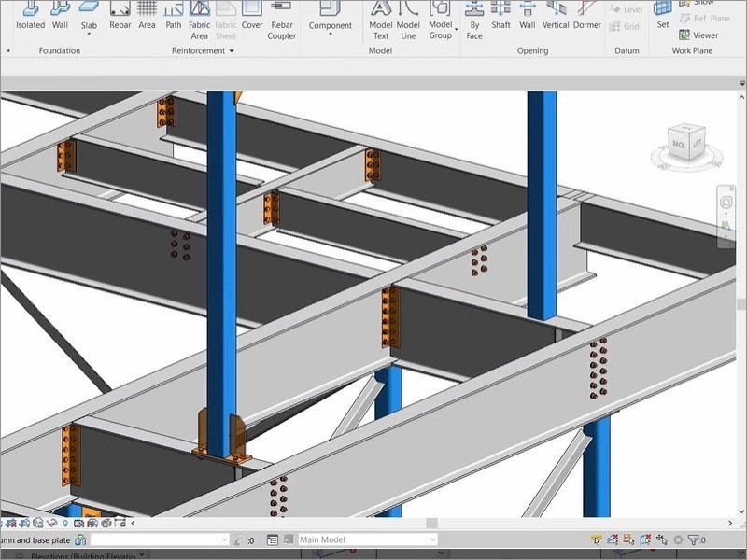Open the navigation bar steering wheel
Screen dimensions: 747x560
pos(726,203)
